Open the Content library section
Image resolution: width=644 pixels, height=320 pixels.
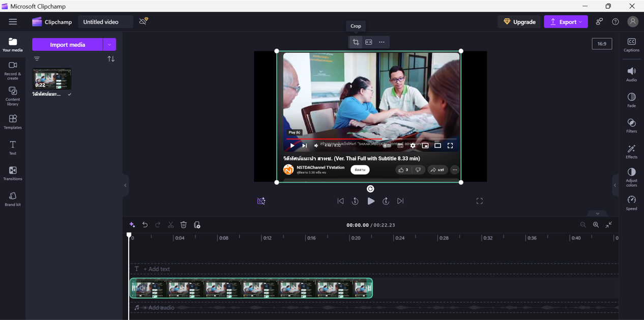(12, 96)
